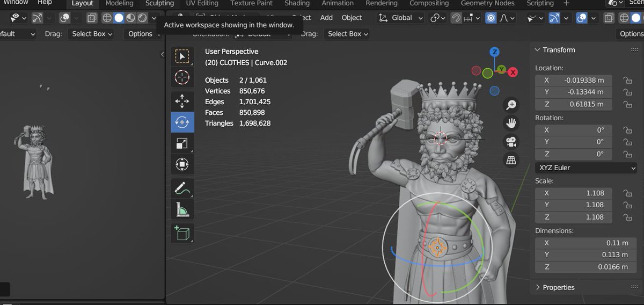Click the blue Z axis gizmo ball
The image size is (644, 305).
495,52
